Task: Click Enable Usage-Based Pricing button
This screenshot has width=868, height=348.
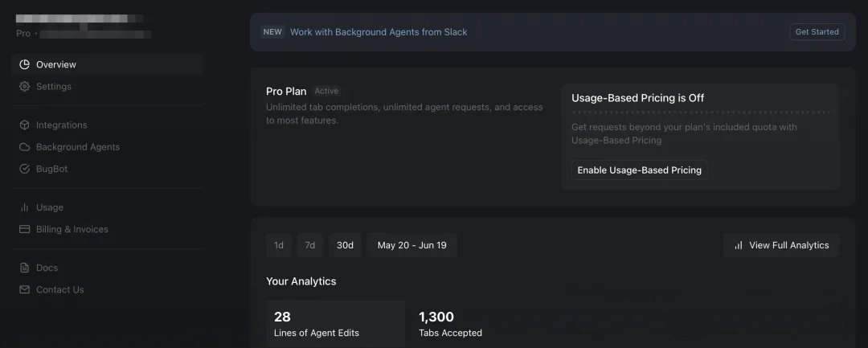Action: (640, 170)
